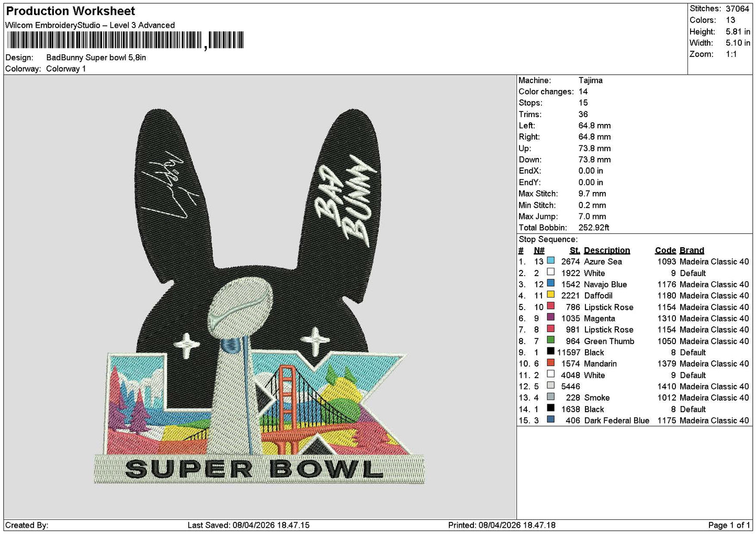This screenshot has height=534, width=756.
Task: Click the 'Page 1 of 1' indicator
Action: point(729,525)
